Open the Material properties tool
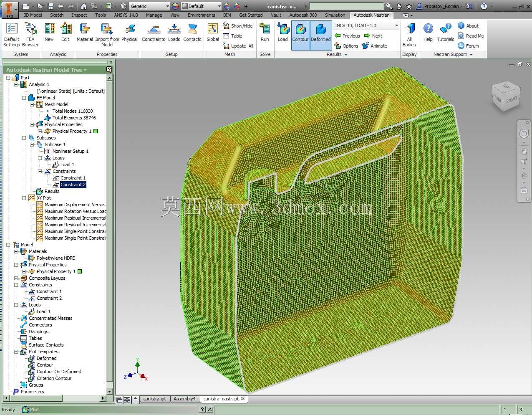Screen dimensions: 532x415 point(85,32)
